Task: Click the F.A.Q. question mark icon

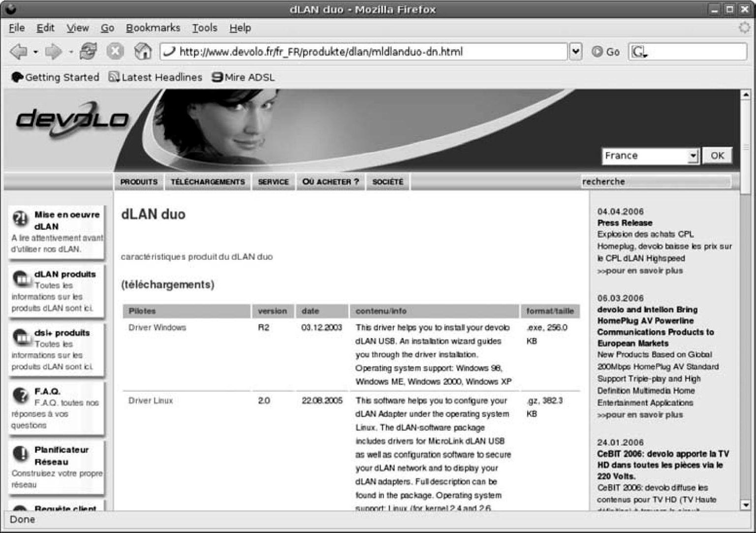Action: [x=21, y=395]
